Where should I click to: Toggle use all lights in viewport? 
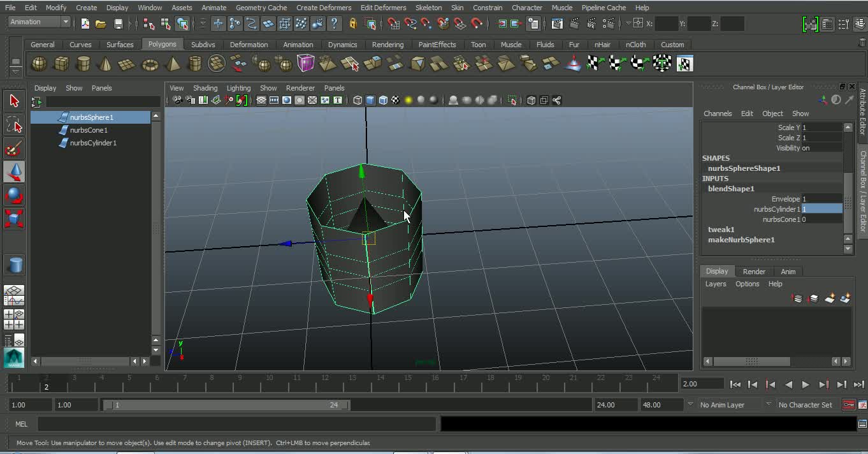pos(409,100)
